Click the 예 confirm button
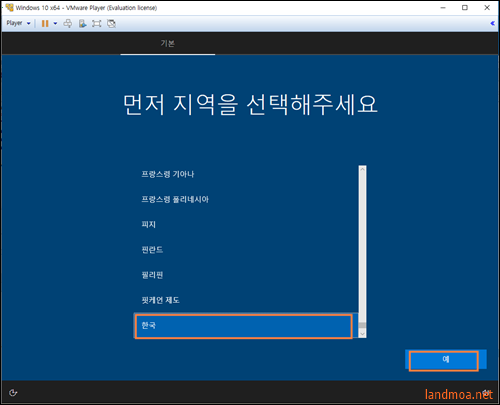Image resolution: width=500 pixels, height=405 pixels. tap(445, 360)
